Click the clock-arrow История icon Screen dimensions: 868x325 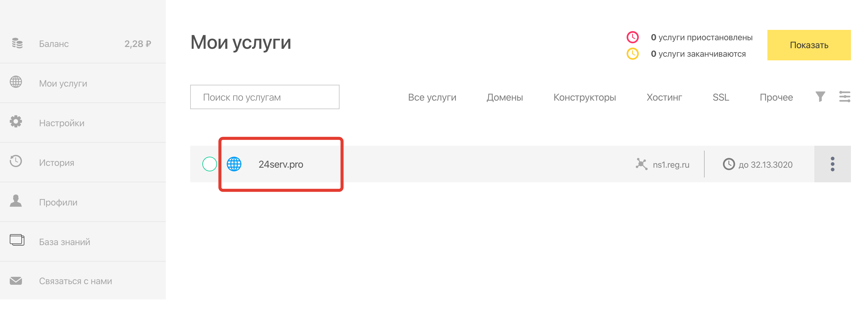(16, 162)
